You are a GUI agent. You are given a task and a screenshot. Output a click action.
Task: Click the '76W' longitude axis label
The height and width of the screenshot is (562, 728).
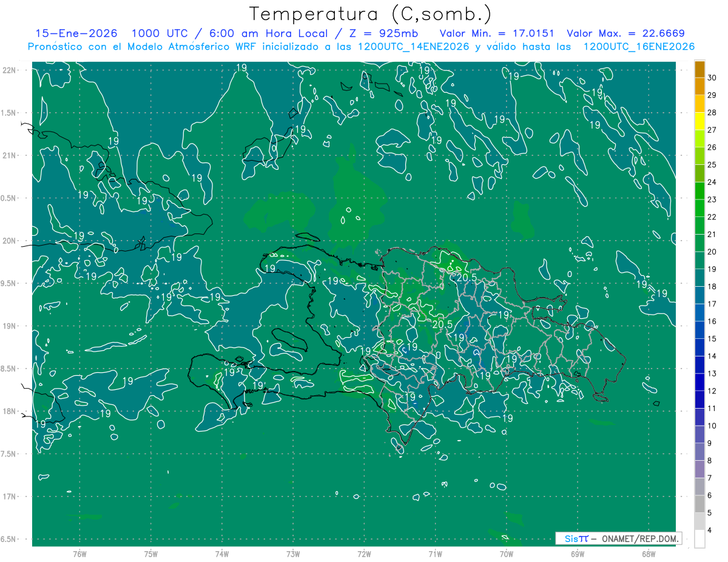click(79, 554)
